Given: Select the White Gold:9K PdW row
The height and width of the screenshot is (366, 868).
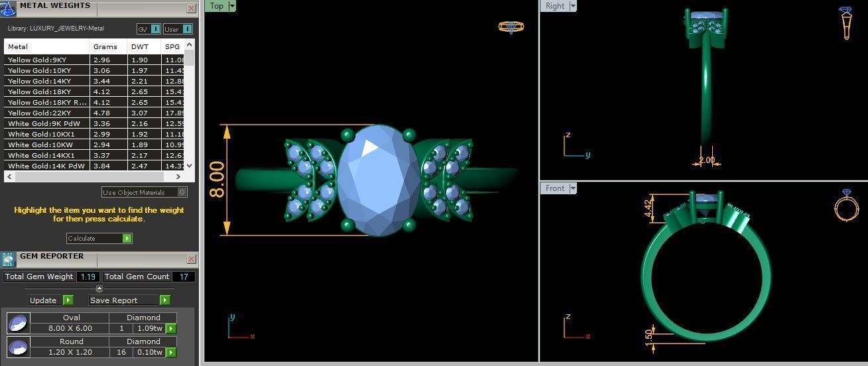Looking at the screenshot, I should coord(95,123).
